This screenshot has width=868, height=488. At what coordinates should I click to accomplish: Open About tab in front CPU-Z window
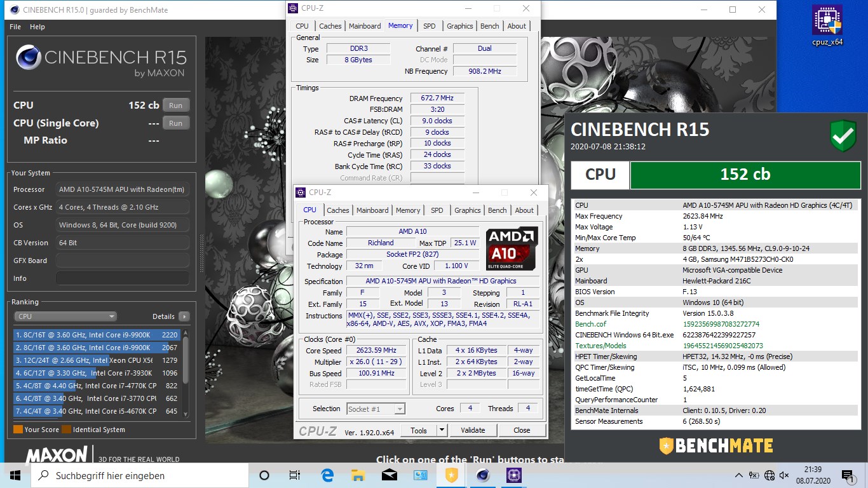[x=524, y=210]
